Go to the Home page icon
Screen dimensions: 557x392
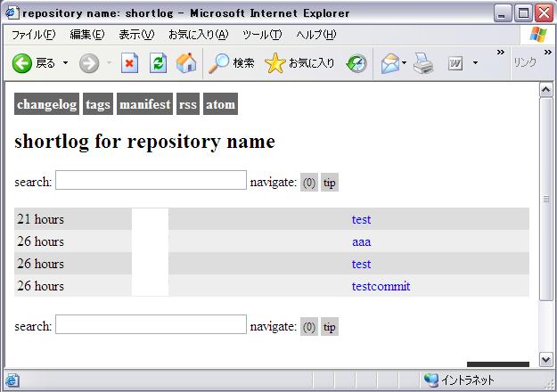pyautogui.click(x=186, y=63)
